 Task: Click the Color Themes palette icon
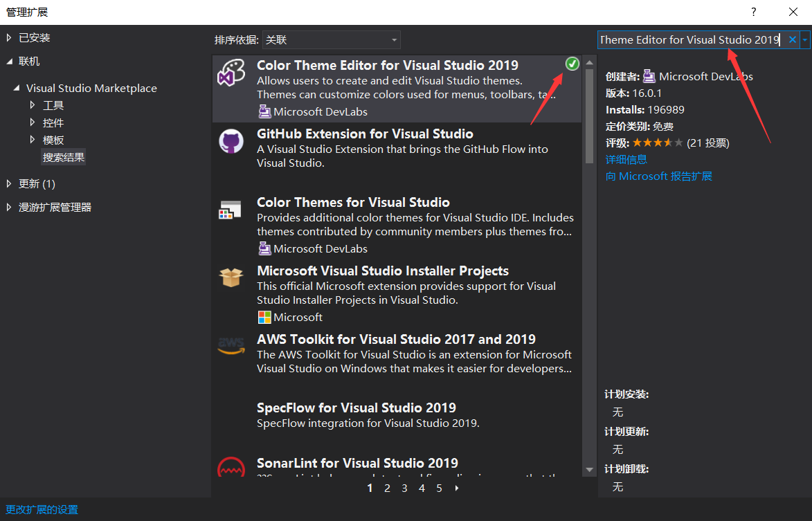pos(232,208)
